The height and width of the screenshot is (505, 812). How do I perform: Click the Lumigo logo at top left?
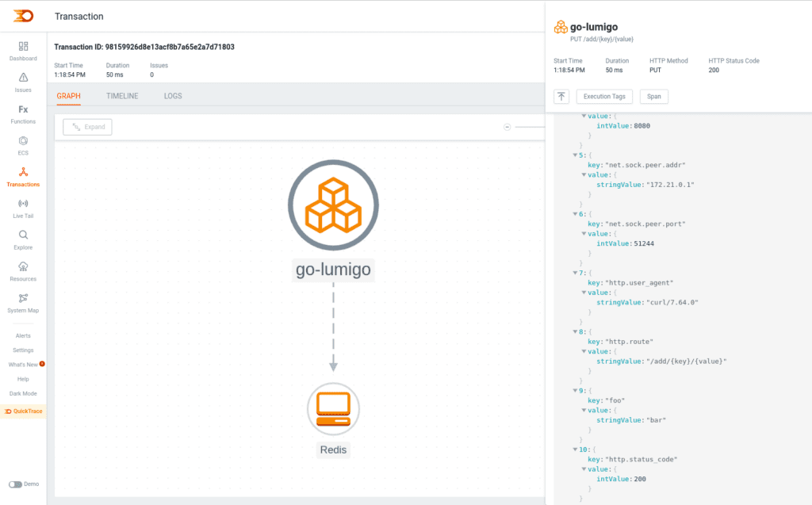(x=23, y=14)
